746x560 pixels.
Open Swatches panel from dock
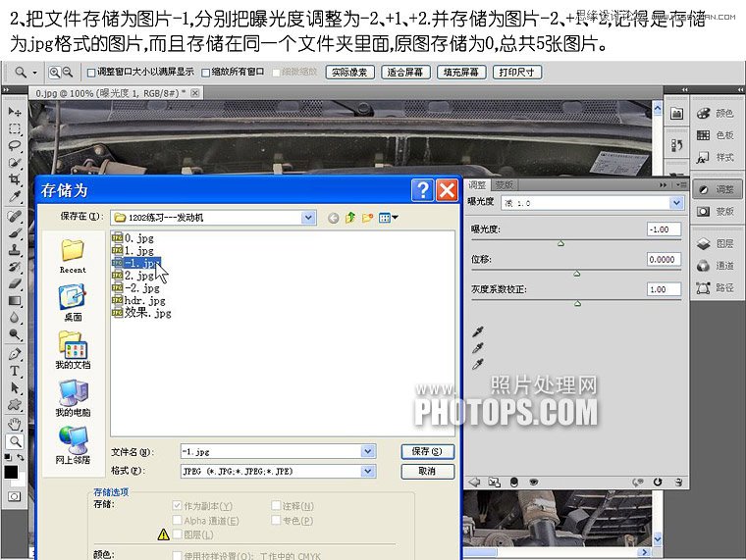tap(717, 135)
